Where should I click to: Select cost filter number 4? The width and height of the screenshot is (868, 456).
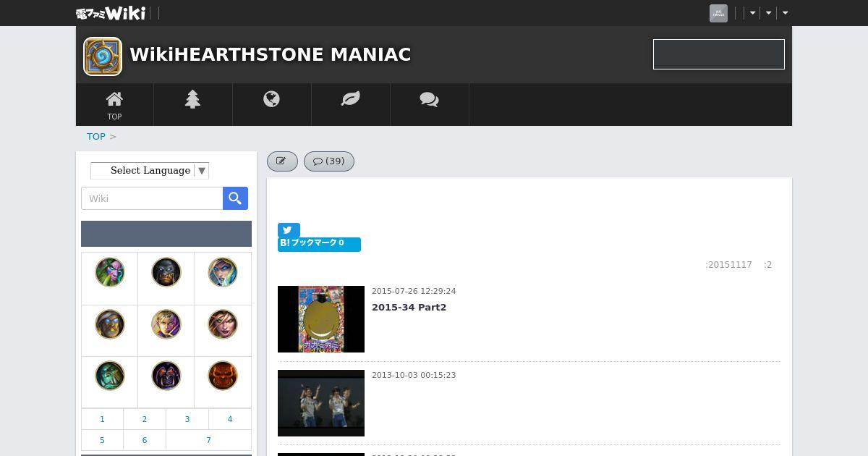tap(230, 419)
